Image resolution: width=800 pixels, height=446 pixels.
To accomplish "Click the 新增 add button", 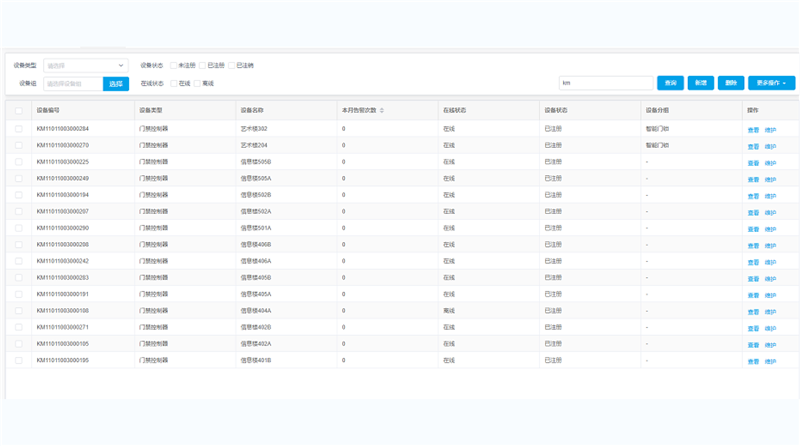I will click(701, 83).
